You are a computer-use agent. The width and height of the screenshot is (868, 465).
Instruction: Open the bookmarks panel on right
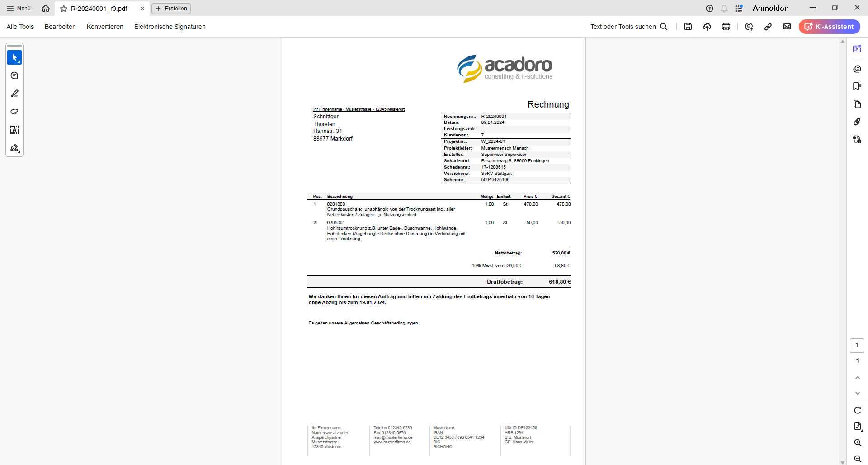[x=857, y=86]
